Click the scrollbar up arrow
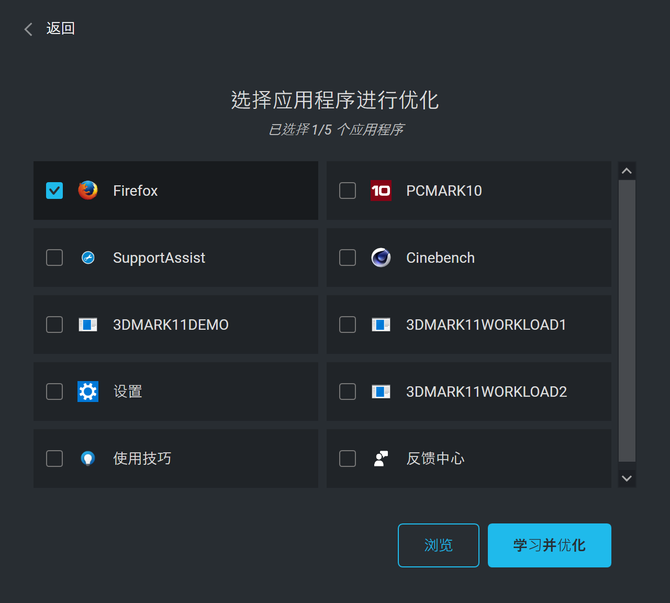This screenshot has width=670, height=603. 627,171
